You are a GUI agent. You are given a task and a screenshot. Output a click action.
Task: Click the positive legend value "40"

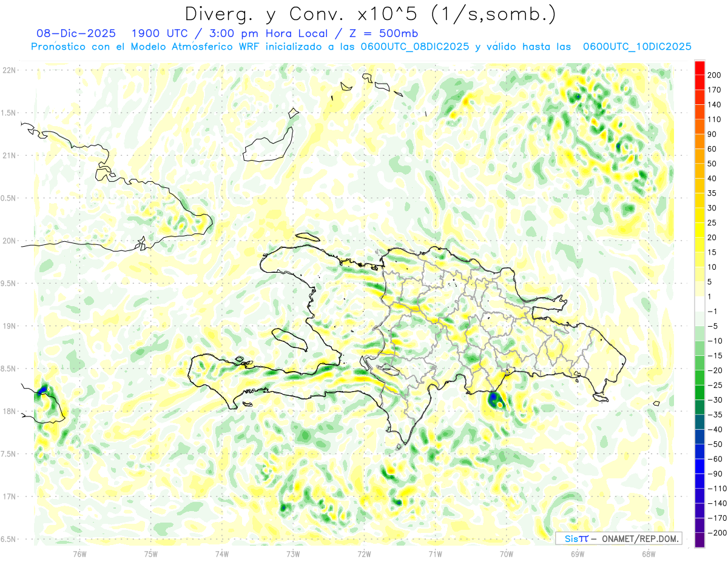pyautogui.click(x=712, y=178)
